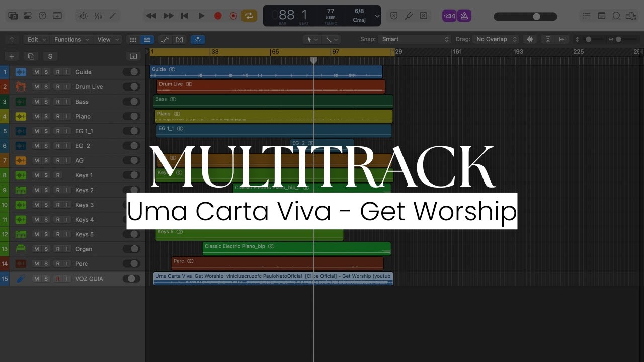Click the red Record button
Image resolution: width=644 pixels, height=362 pixels.
coord(218,16)
